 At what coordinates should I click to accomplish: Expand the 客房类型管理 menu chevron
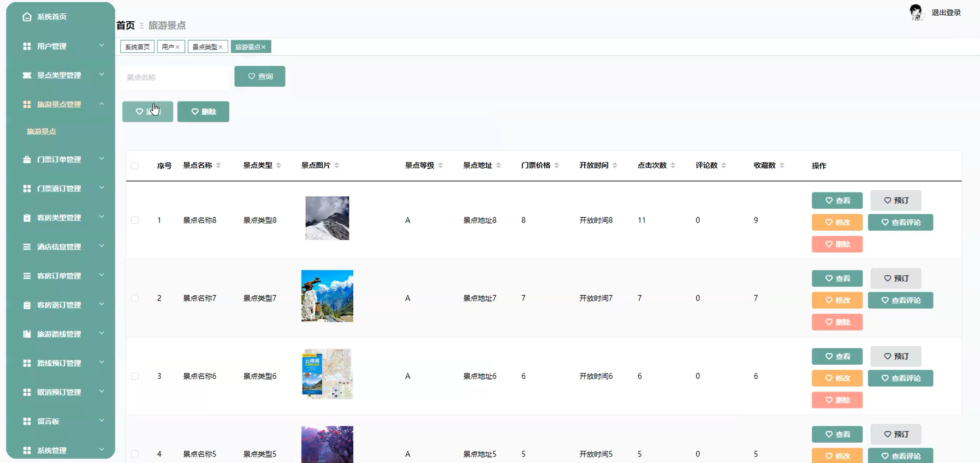pyautogui.click(x=102, y=216)
